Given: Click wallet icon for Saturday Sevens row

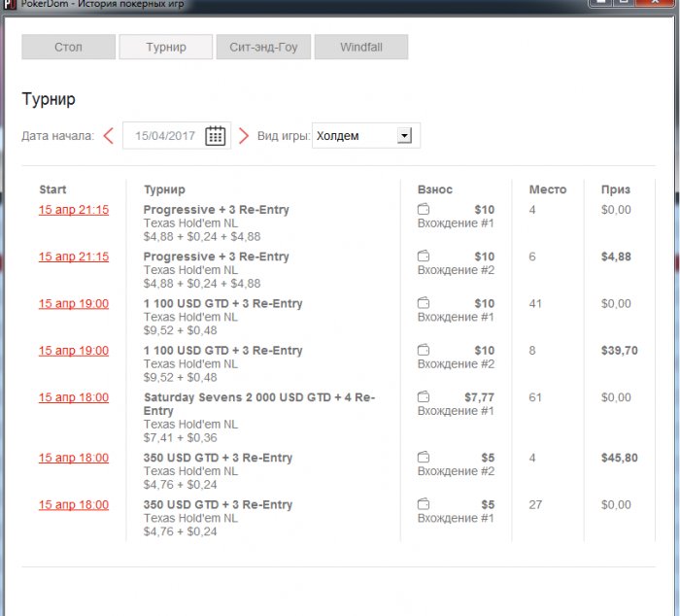Looking at the screenshot, I should 424,397.
